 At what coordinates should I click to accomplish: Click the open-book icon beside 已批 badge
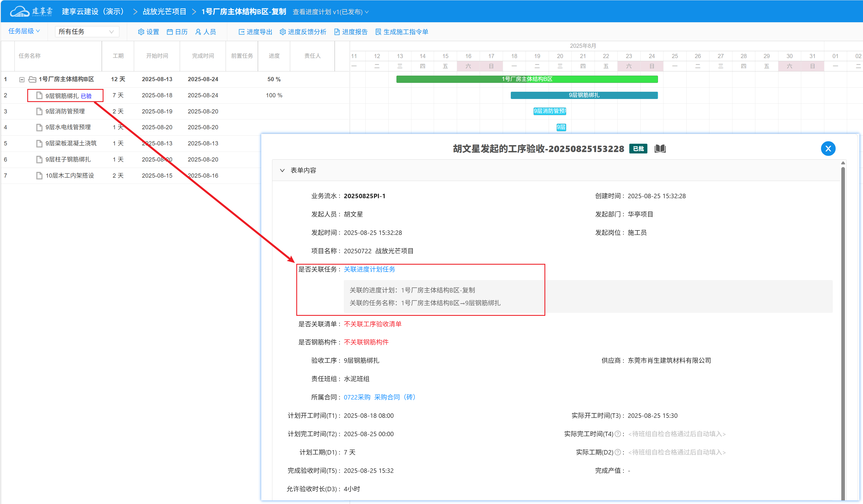[660, 149]
